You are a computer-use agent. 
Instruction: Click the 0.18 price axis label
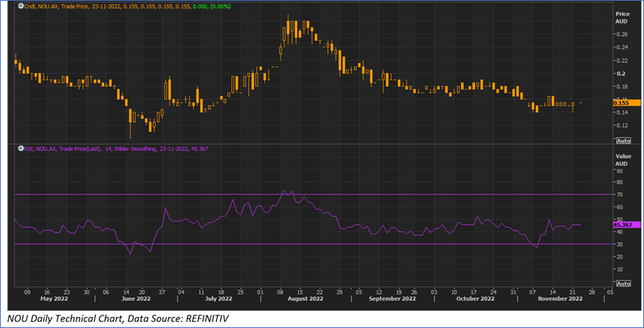pos(622,87)
